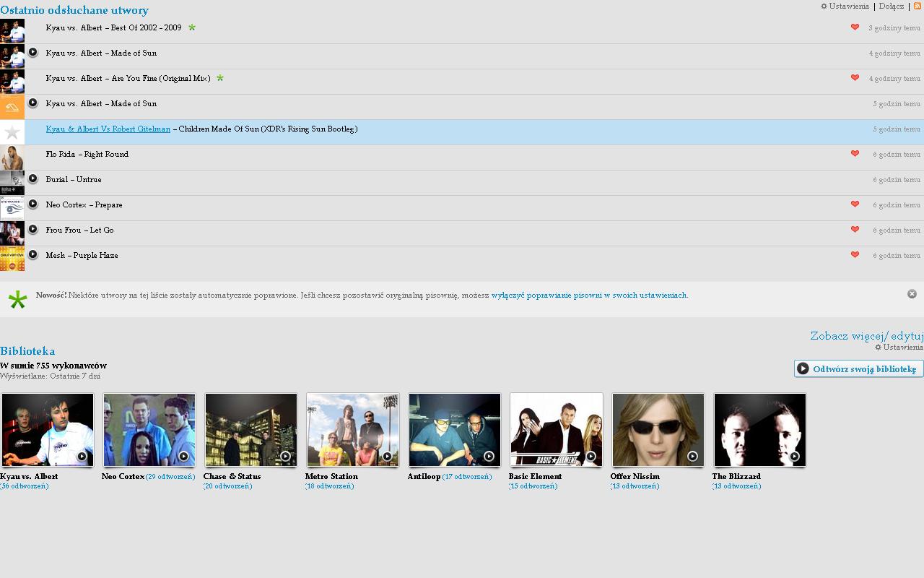Screen dimensions: 924x578
Task: Play Offer Nissim from the artist thumbnail overlay
Action: (x=692, y=456)
